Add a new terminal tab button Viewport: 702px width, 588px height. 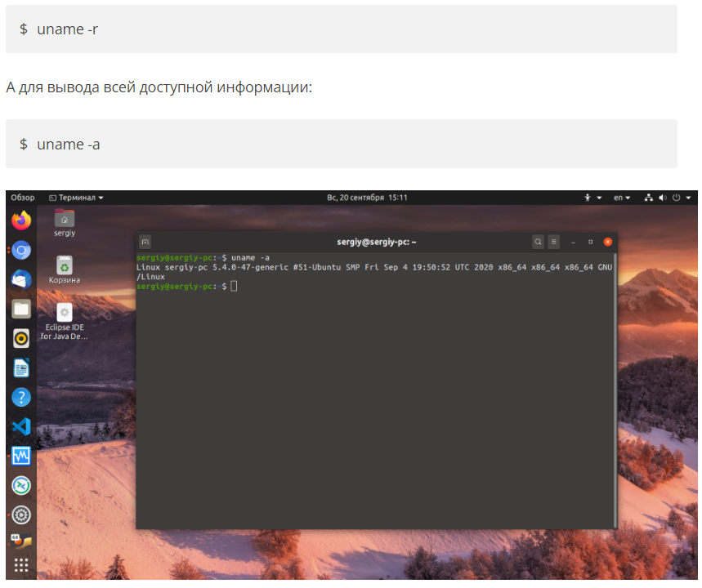click(x=145, y=242)
